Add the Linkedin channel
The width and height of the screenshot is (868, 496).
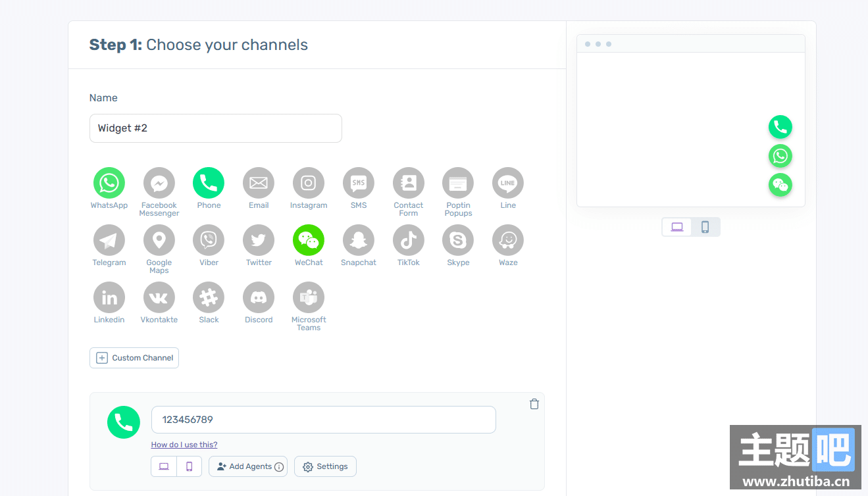[x=109, y=297]
